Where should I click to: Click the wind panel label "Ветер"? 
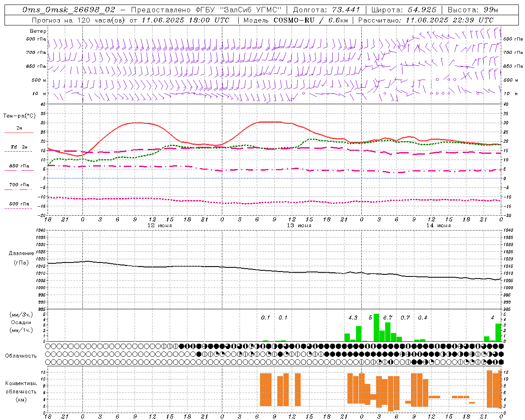(x=38, y=31)
